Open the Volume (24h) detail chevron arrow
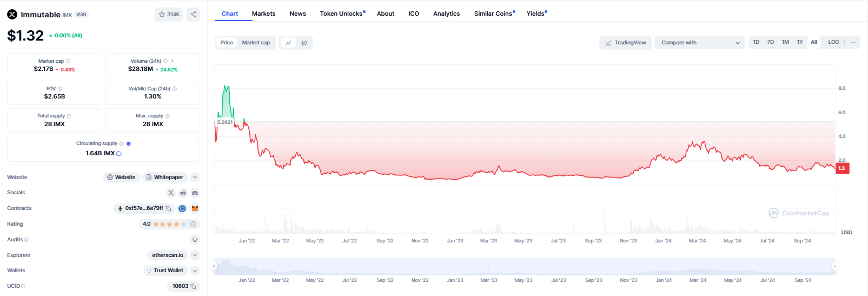This screenshot has height=296, width=868. coord(173,61)
